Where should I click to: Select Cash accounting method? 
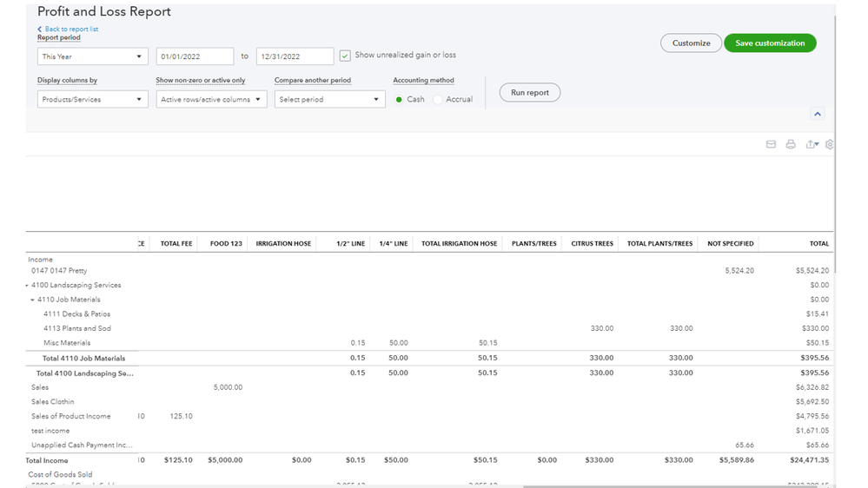coord(400,100)
